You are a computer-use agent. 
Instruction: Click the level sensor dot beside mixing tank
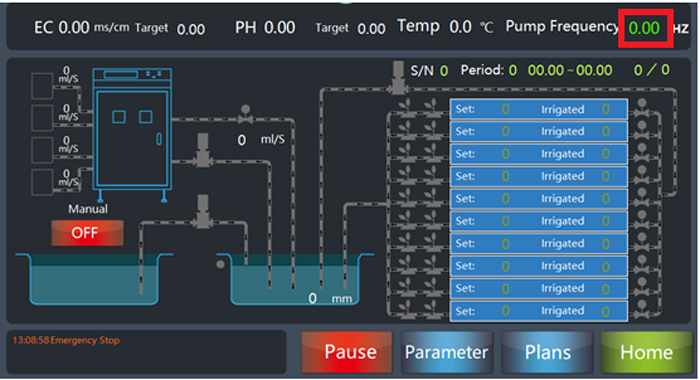220,264
